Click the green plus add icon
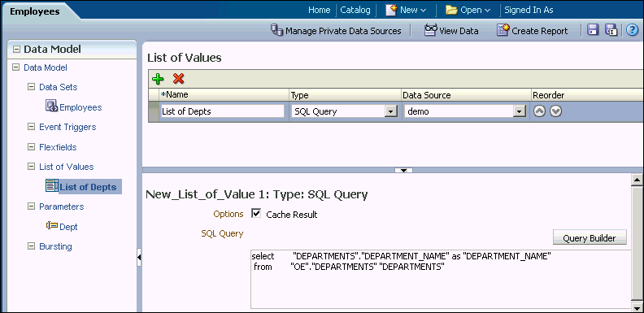Viewport: 644px width, 313px height. (x=158, y=79)
